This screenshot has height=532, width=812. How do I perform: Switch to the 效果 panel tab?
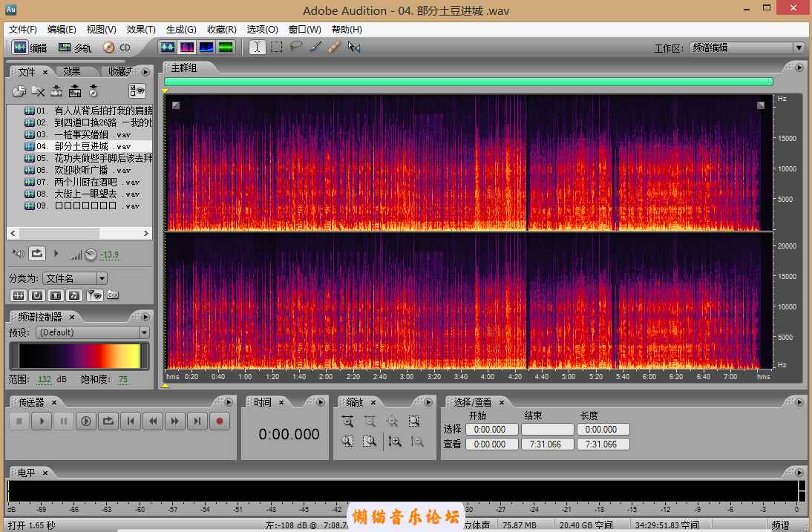pyautogui.click(x=71, y=71)
